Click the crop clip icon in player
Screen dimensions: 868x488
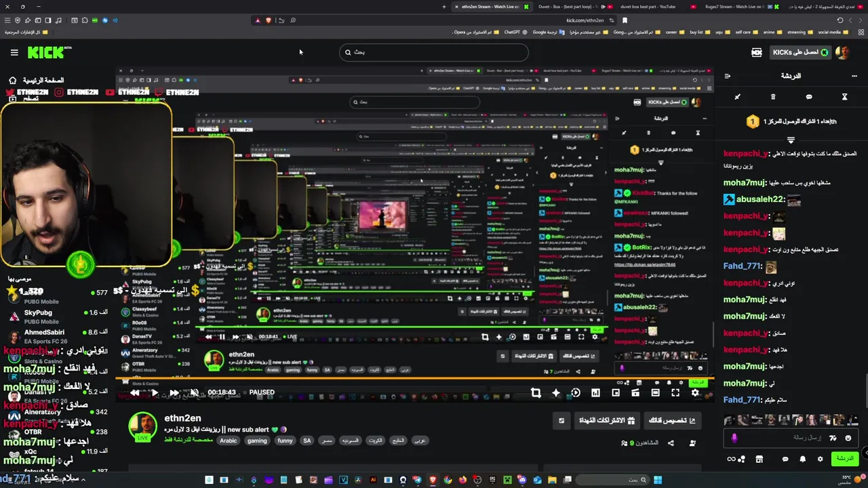pyautogui.click(x=536, y=392)
